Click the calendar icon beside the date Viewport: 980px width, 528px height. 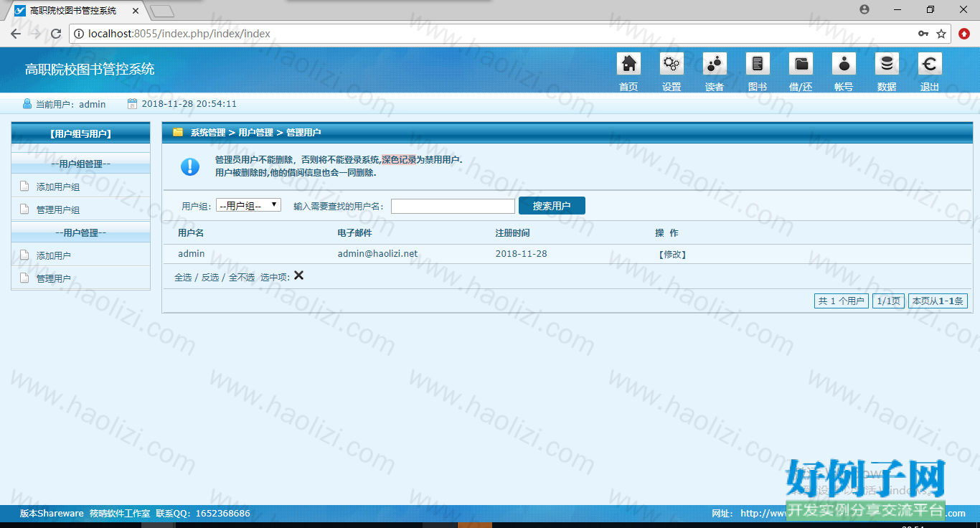point(132,104)
